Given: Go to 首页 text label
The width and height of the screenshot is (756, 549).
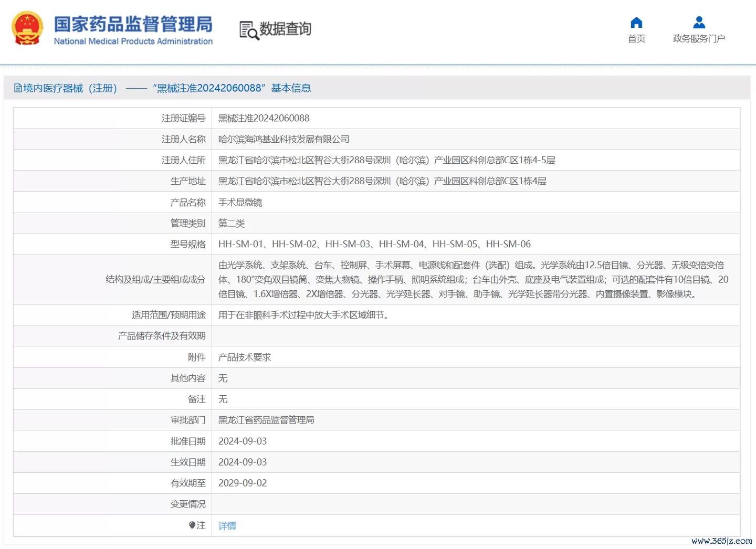Looking at the screenshot, I should [x=636, y=39].
